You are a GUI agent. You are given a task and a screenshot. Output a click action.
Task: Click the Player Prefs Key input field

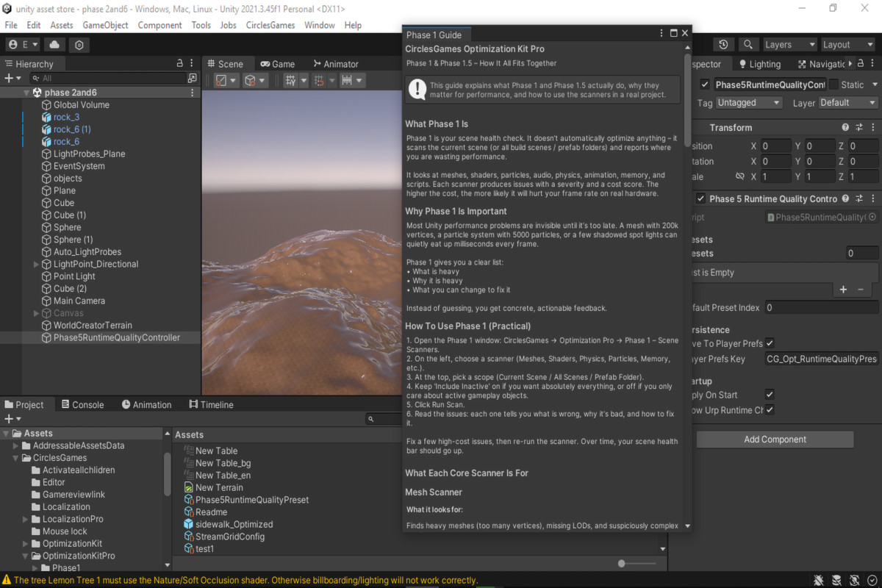(821, 359)
